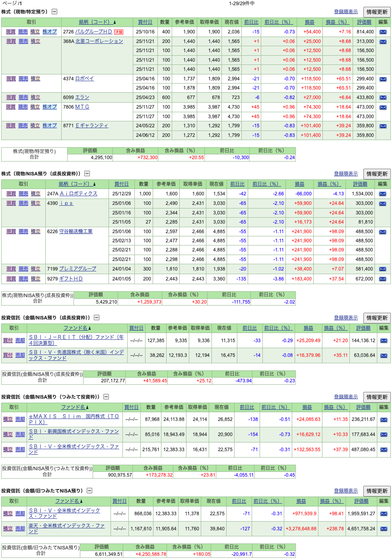Click 売却 for SBI・新興国株式インデックス fund
392x559 pixels.
tap(20, 434)
